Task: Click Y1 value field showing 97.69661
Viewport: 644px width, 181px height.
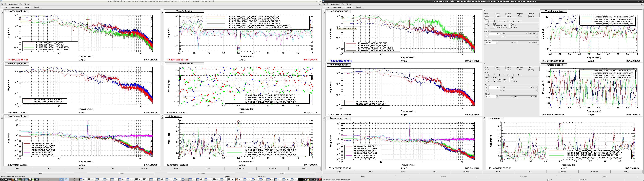Action: (x=521, y=87)
